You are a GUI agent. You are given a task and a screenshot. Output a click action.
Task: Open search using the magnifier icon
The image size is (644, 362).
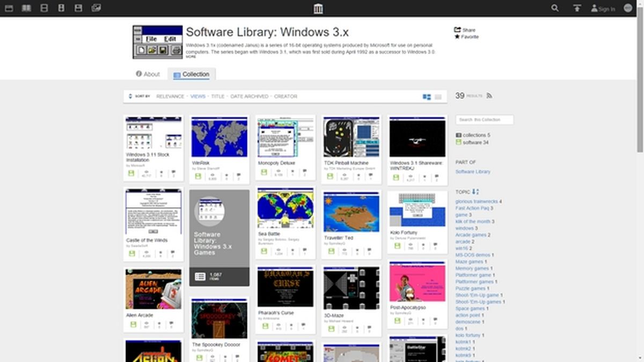(554, 9)
